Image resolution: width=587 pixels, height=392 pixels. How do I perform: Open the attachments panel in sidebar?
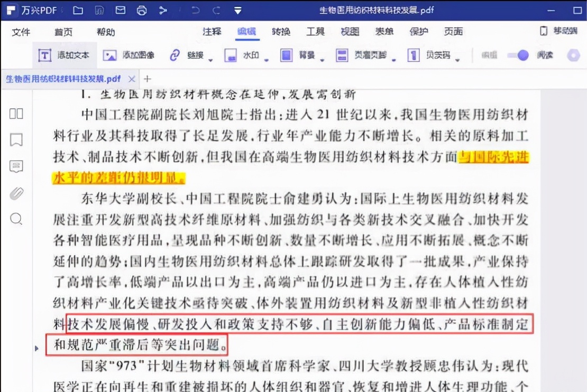click(x=16, y=193)
